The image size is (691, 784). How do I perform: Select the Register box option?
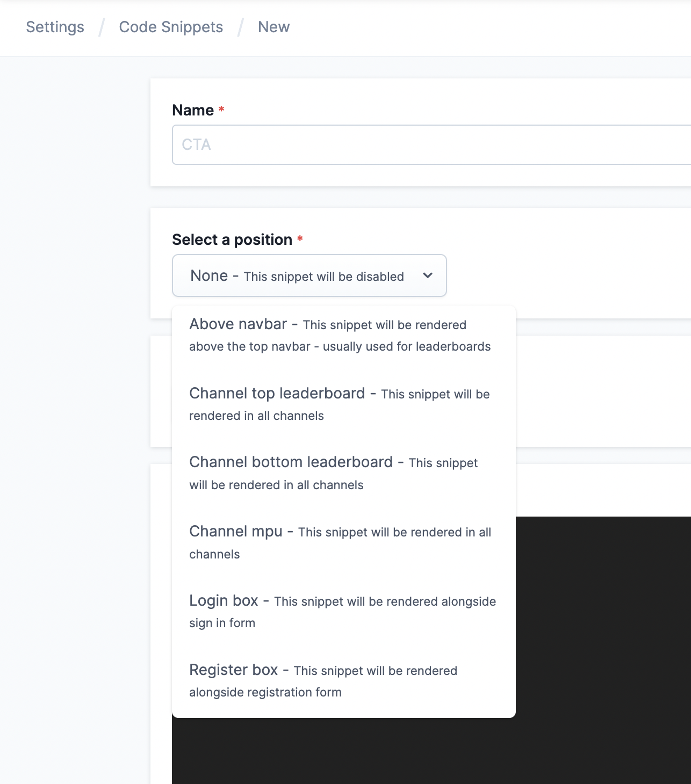pos(323,681)
